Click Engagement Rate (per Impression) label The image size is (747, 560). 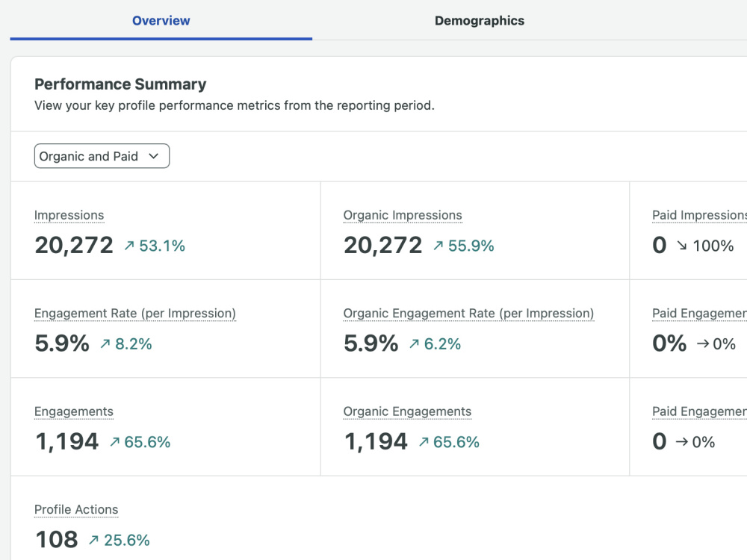(135, 314)
